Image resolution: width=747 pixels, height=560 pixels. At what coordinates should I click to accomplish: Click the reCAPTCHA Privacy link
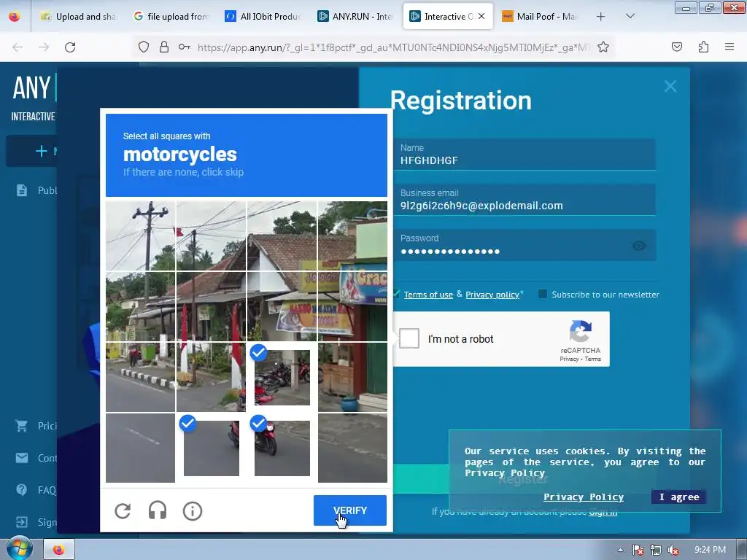coord(569,359)
